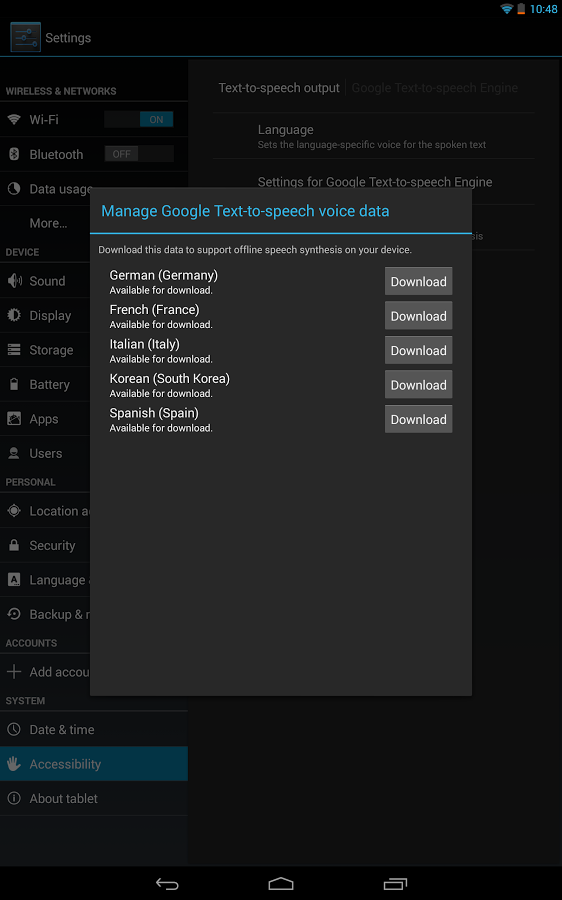Open the Recent apps button
The width and height of the screenshot is (562, 900).
coord(395,883)
